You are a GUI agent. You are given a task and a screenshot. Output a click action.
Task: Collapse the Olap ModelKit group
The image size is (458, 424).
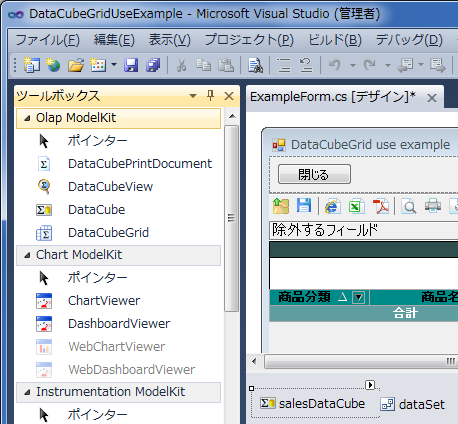click(x=28, y=118)
